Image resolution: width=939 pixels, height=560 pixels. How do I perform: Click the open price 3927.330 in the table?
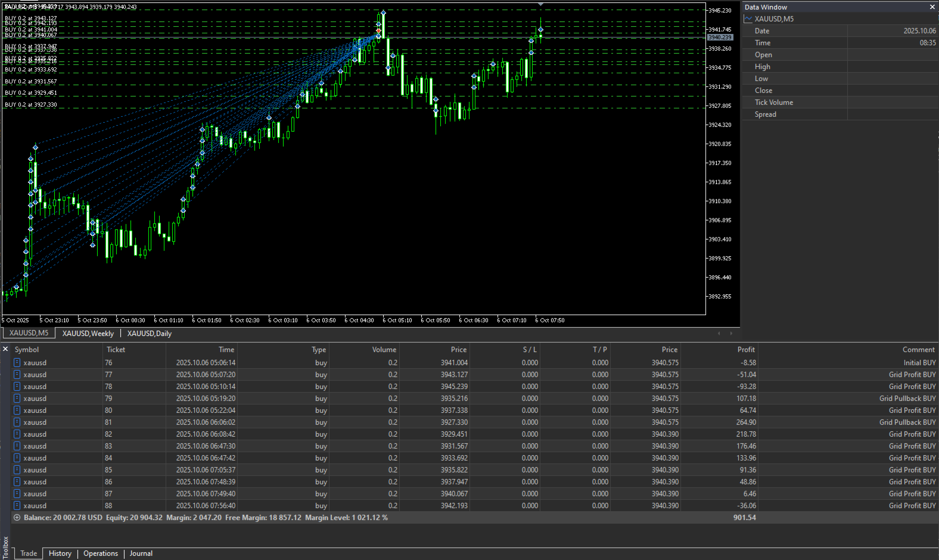pos(454,422)
